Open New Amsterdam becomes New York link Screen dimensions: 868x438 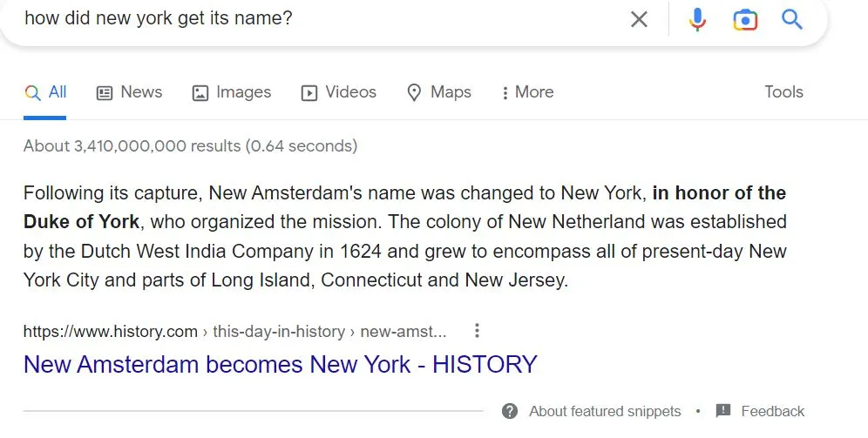[x=280, y=365]
